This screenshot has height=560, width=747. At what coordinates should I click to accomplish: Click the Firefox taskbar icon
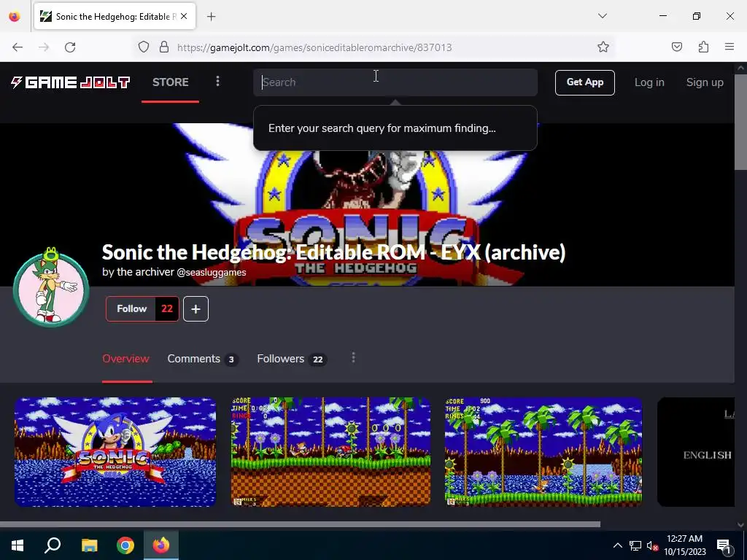[x=161, y=545]
